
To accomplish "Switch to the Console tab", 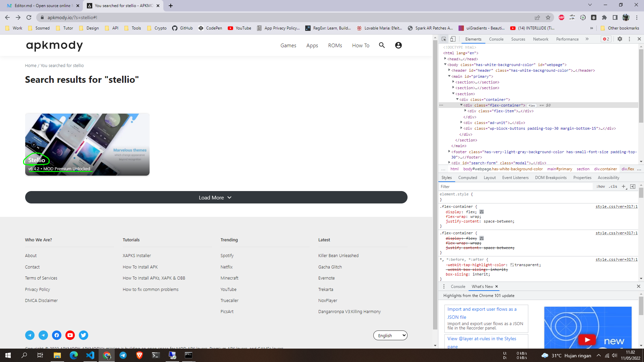I will (496, 39).
